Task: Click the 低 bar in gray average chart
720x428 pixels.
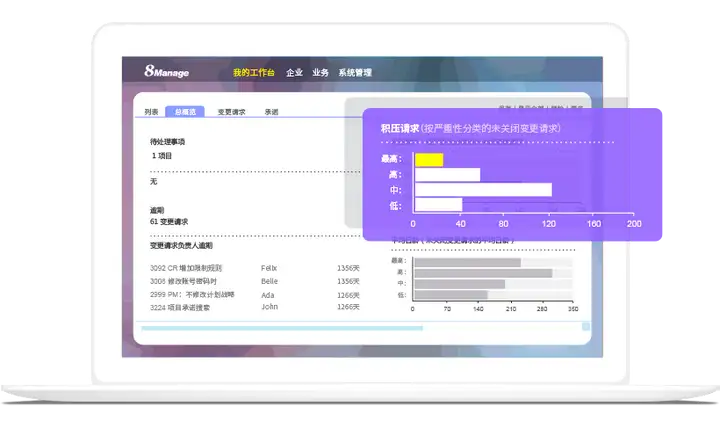Action: [451, 295]
